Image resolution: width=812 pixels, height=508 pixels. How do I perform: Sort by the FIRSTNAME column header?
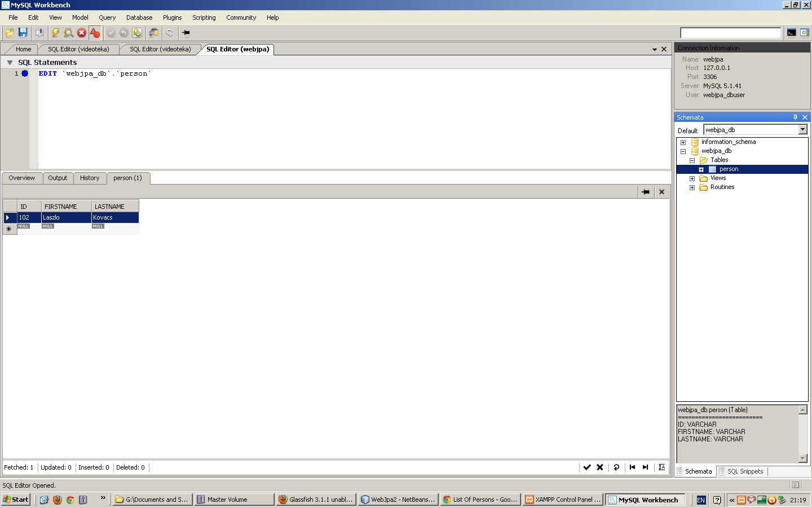point(67,207)
